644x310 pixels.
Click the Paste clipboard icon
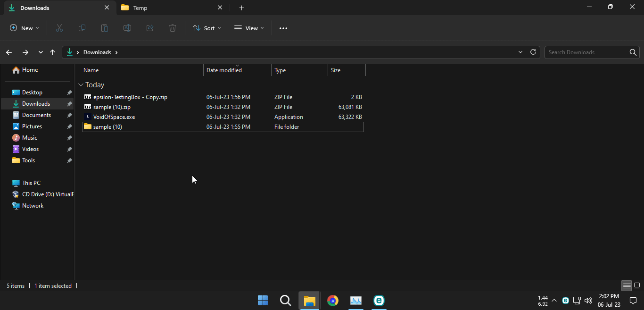(105, 28)
